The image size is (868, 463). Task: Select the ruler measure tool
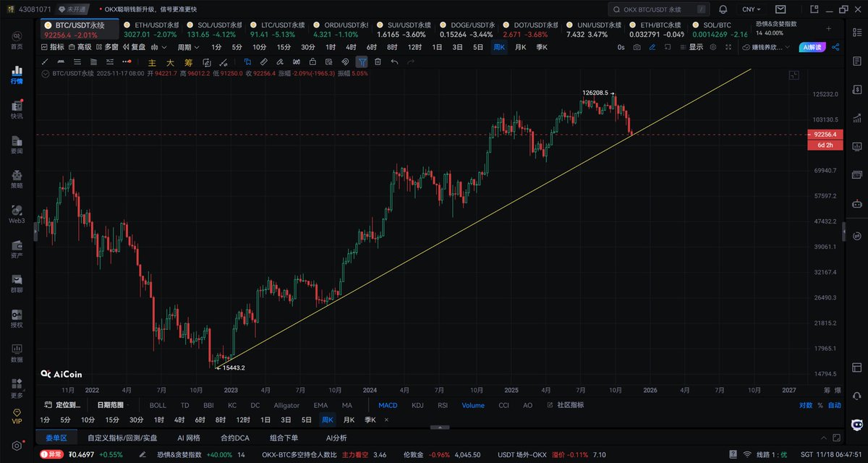pyautogui.click(x=264, y=62)
